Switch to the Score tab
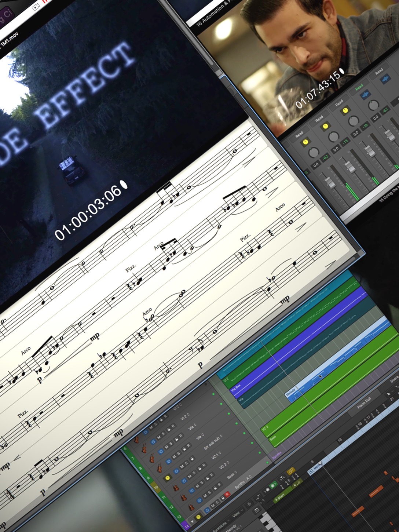 pyautogui.click(x=395, y=380)
